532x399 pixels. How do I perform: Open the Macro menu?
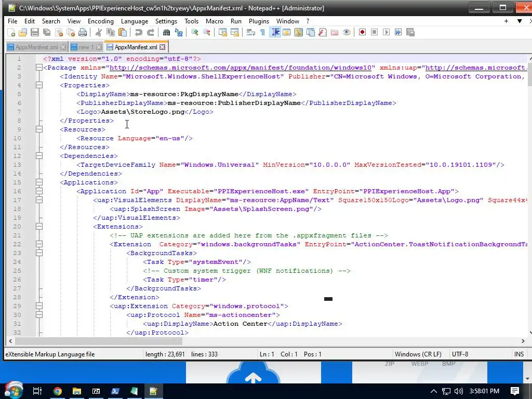click(215, 21)
